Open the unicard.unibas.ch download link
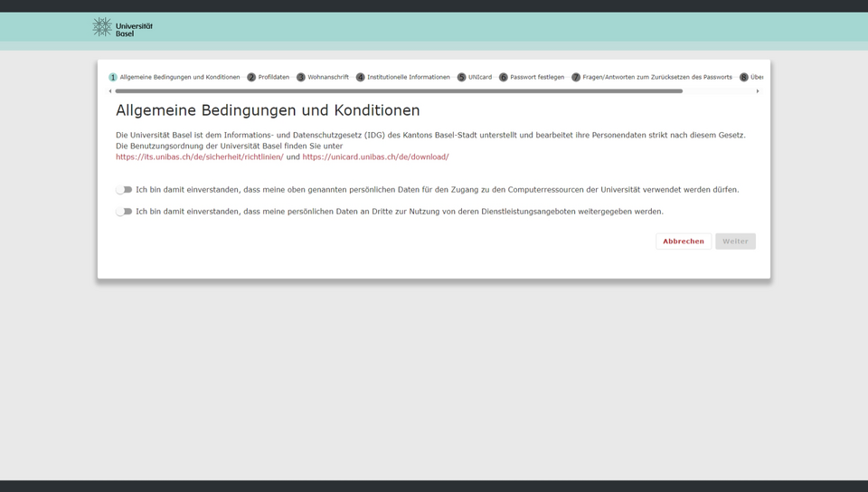Image resolution: width=868 pixels, height=492 pixels. pyautogui.click(x=375, y=157)
